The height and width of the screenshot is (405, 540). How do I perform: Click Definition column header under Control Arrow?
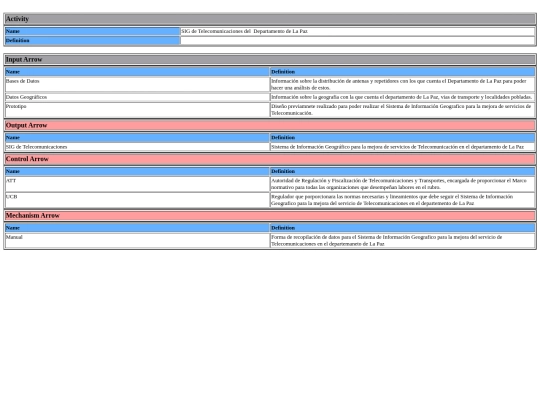(402, 172)
